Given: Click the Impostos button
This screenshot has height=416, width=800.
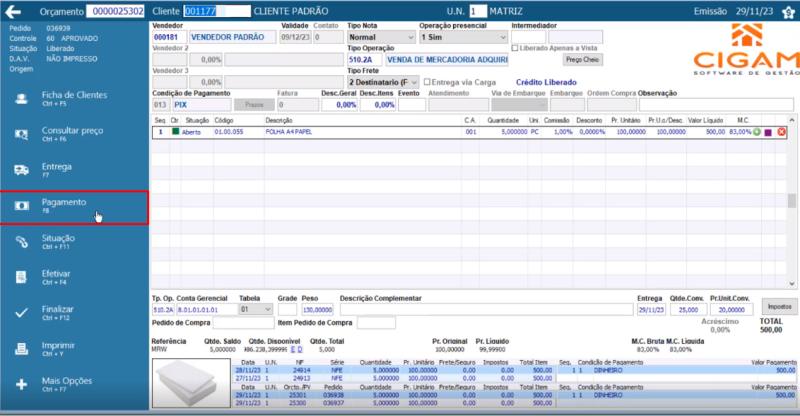Looking at the screenshot, I should pos(780,306).
